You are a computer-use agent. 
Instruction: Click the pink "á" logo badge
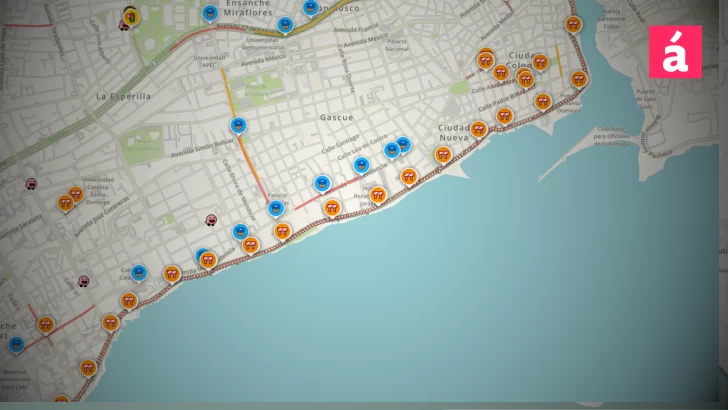tap(675, 51)
